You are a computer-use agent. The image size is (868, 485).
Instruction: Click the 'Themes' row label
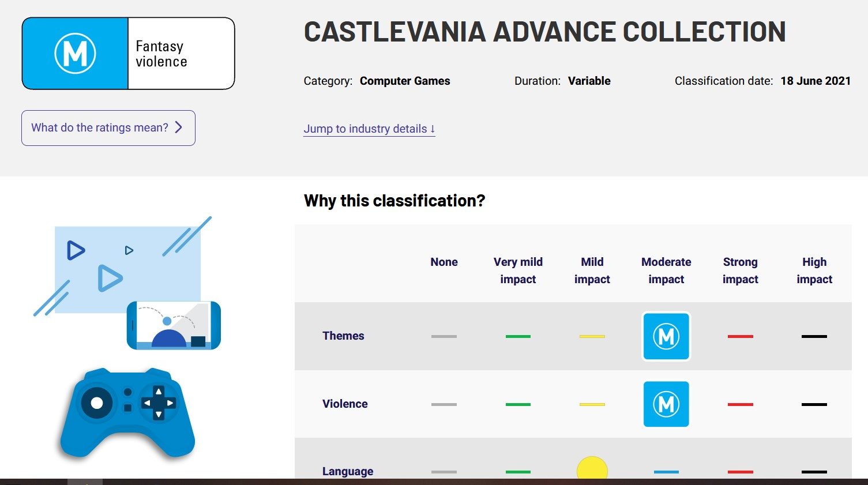(x=343, y=336)
